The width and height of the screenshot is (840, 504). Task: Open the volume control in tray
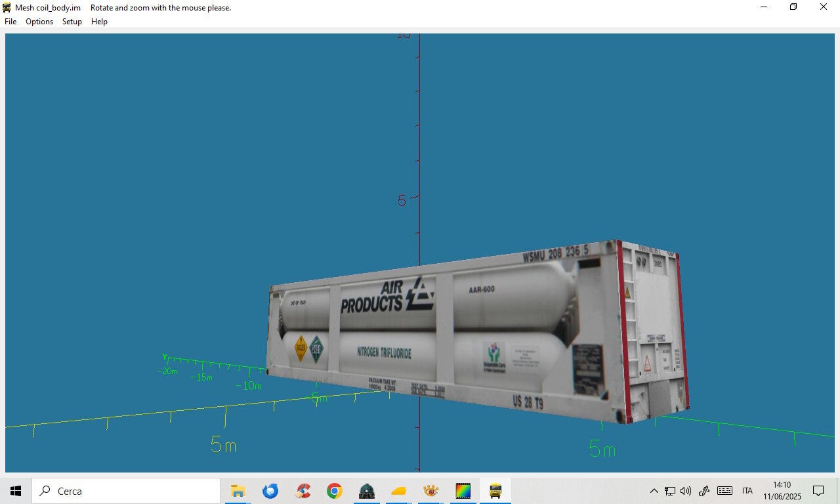(686, 491)
